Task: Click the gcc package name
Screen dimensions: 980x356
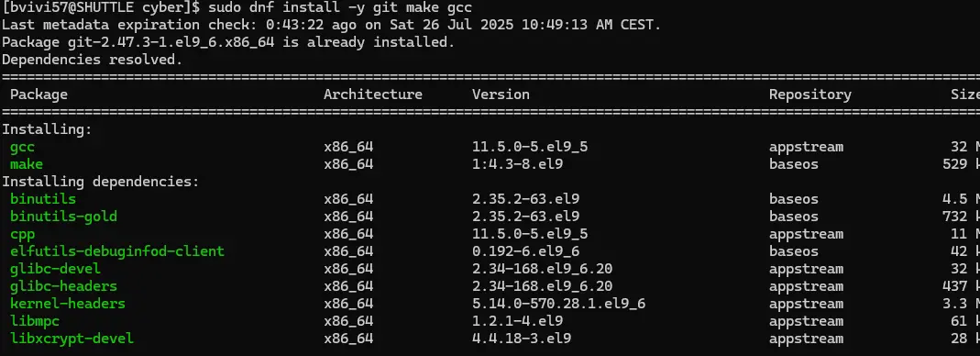Action: pyautogui.click(x=22, y=147)
